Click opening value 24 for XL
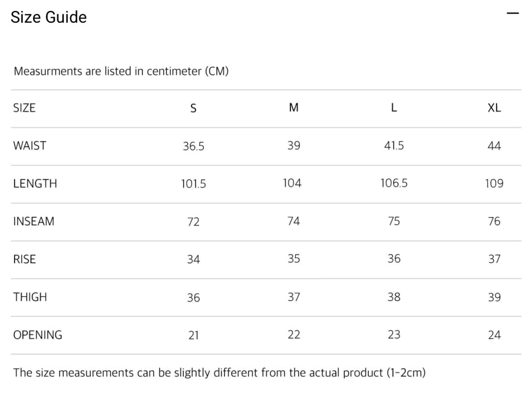 (494, 335)
